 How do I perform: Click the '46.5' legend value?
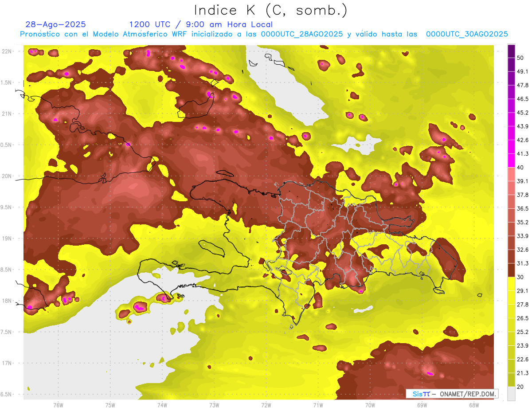523,99
